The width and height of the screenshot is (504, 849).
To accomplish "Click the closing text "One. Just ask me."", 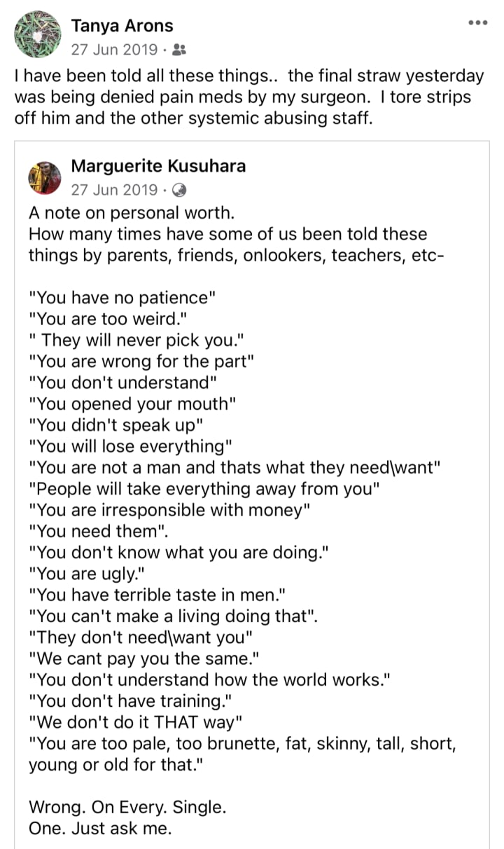I will (100, 828).
